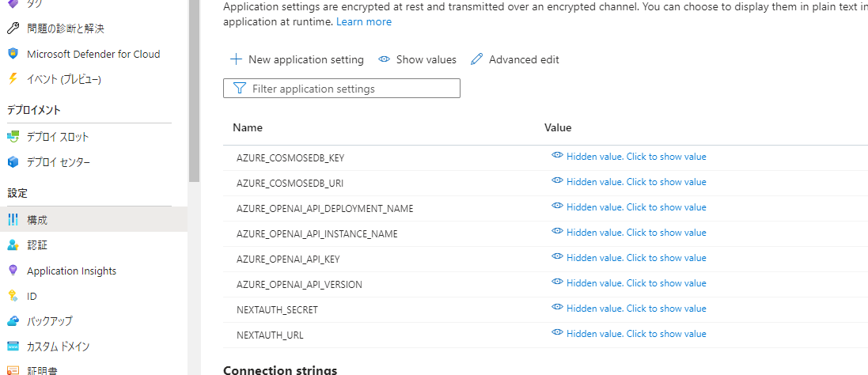This screenshot has height=375, width=868.
Task: Open デプロイ スロット icon in sidebar
Action: [13, 137]
